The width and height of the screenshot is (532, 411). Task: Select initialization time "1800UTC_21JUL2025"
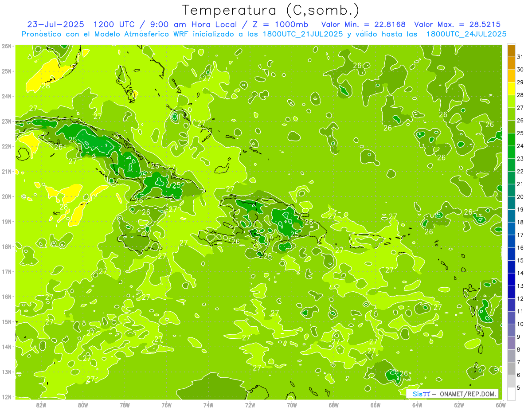click(x=303, y=34)
